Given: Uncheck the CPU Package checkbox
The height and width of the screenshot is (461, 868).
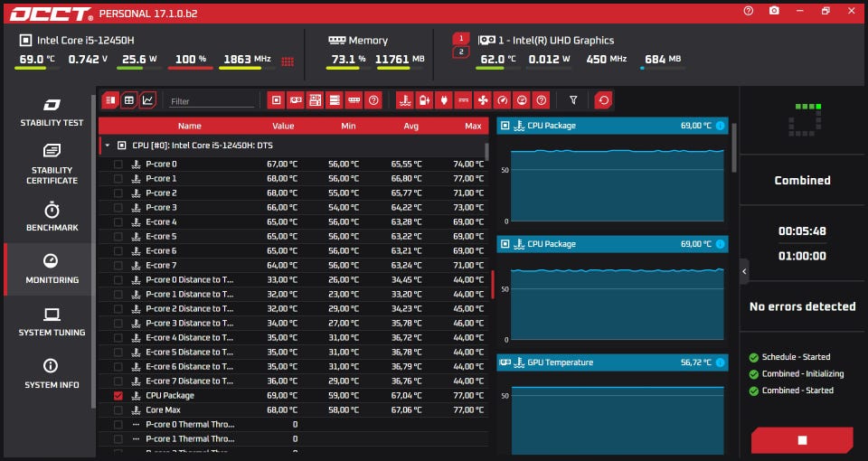Looking at the screenshot, I should [x=118, y=396].
